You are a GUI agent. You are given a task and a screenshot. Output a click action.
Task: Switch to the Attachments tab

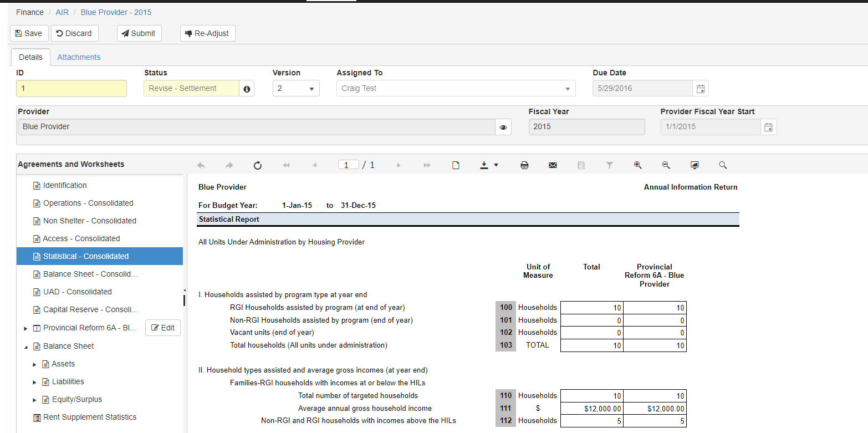point(79,57)
